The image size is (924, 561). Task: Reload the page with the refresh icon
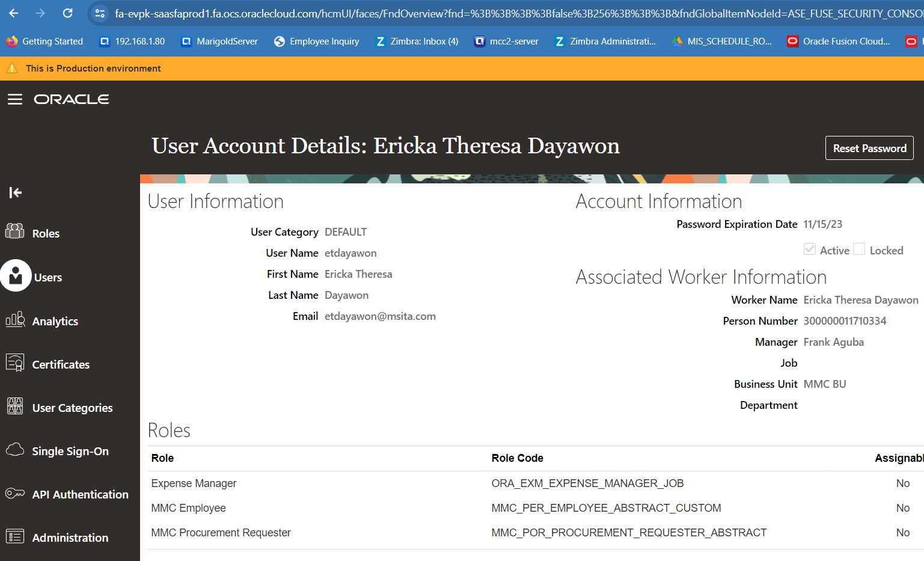[x=68, y=13]
